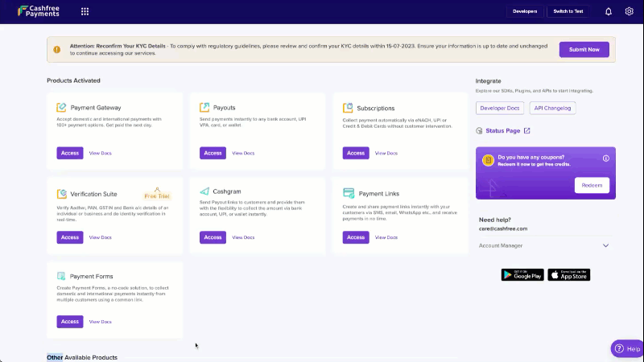
Task: Access the Cashgram product
Action: 213,237
